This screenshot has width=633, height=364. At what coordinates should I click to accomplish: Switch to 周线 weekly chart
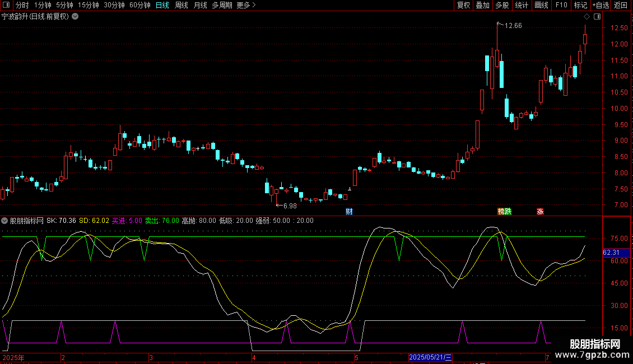point(181,5)
